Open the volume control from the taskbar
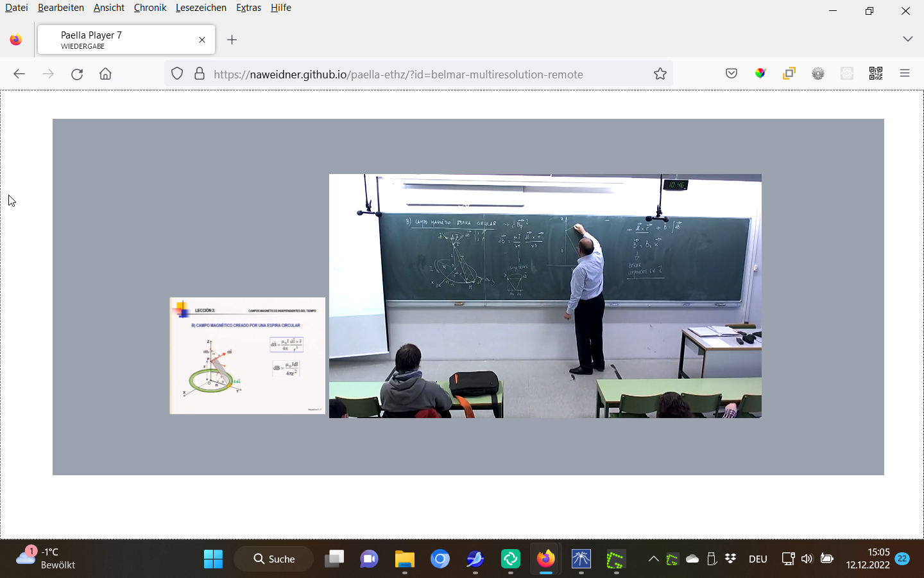924x578 pixels. click(806, 559)
